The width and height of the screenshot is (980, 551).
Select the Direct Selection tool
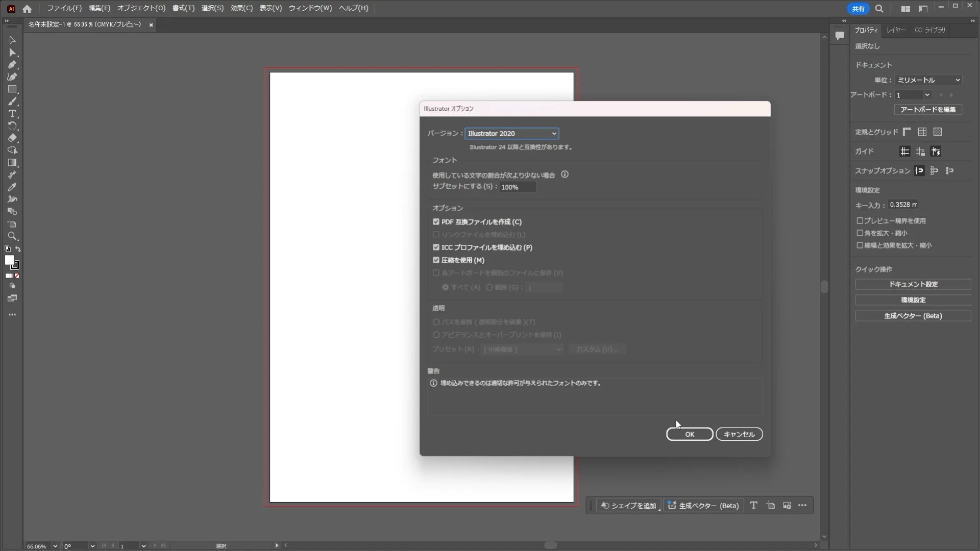point(12,53)
